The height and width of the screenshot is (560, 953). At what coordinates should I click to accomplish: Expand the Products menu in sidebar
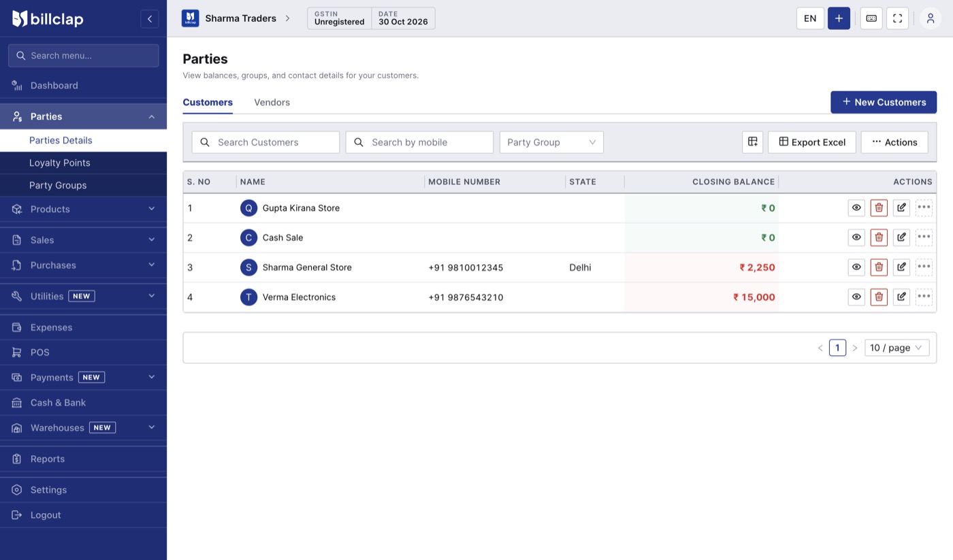pyautogui.click(x=83, y=209)
